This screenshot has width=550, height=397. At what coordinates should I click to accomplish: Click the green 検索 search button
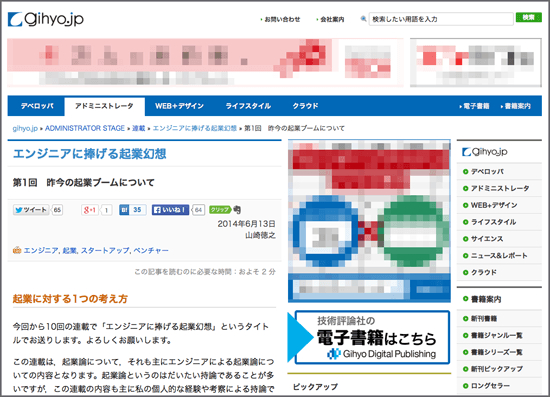[528, 18]
